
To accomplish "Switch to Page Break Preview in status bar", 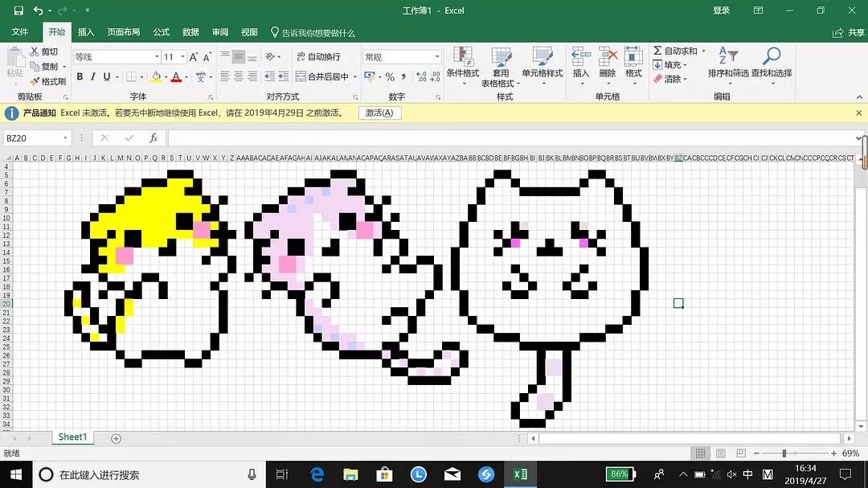I will pos(741,453).
